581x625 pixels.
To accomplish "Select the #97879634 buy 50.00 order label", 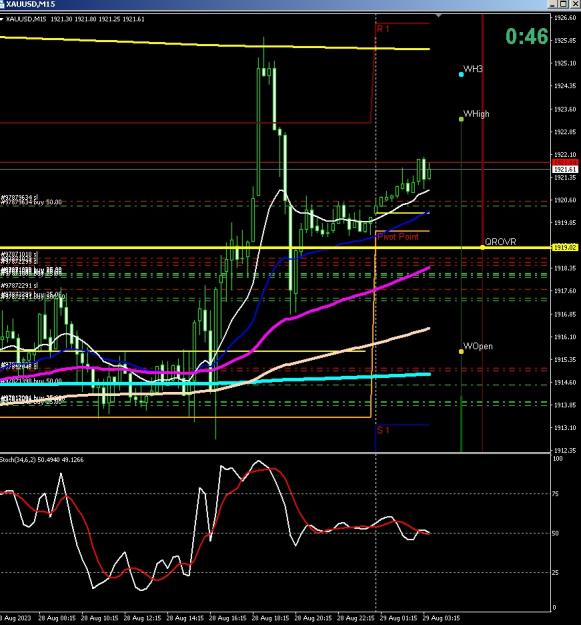I will (31, 202).
